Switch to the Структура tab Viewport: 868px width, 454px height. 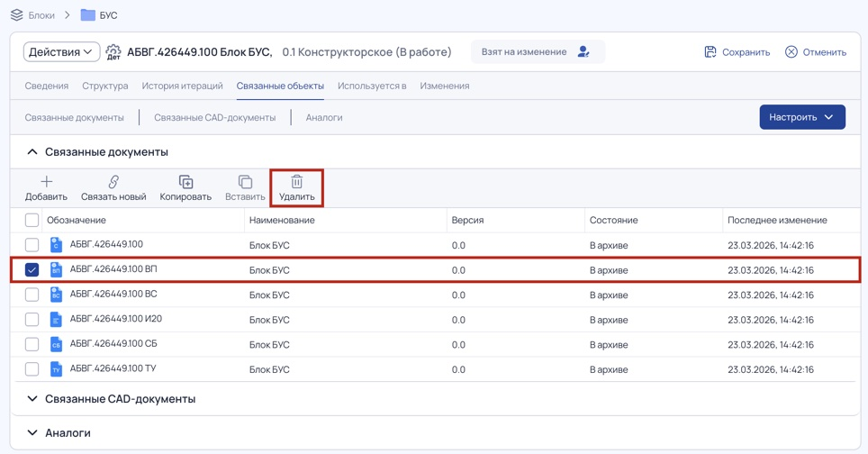click(105, 86)
